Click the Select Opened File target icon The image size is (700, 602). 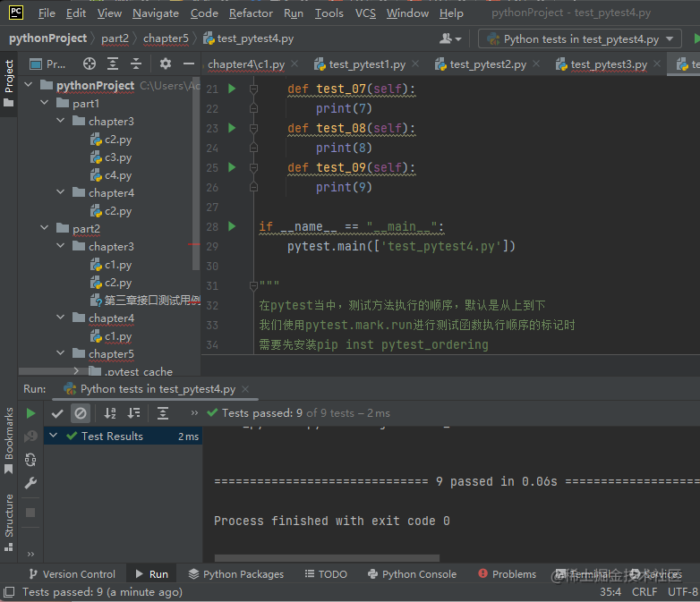coord(90,64)
